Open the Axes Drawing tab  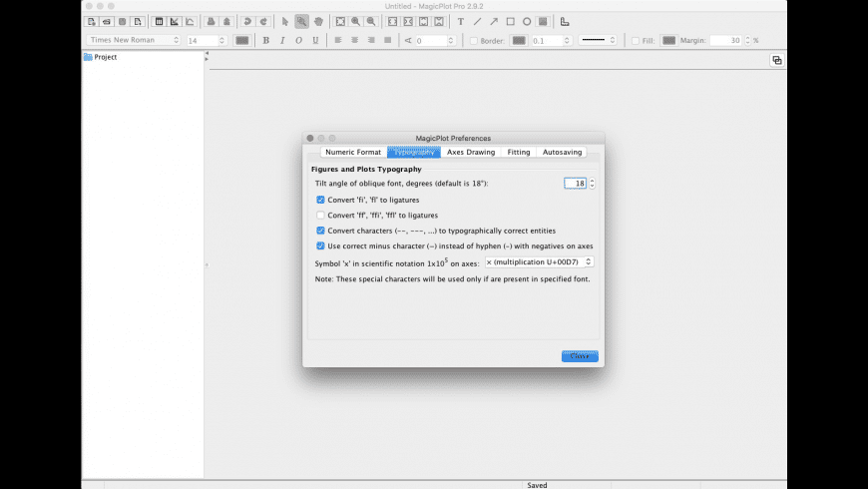(x=470, y=152)
